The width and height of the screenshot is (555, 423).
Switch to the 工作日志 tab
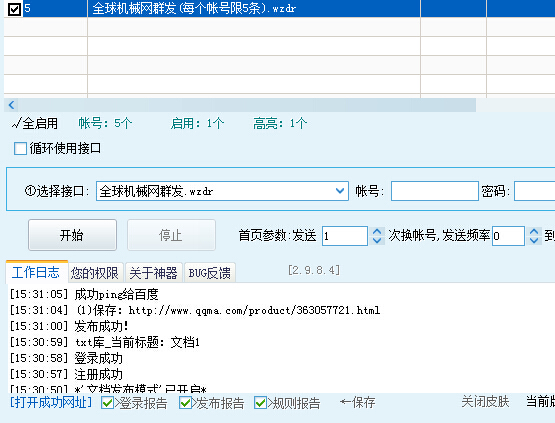pos(36,272)
